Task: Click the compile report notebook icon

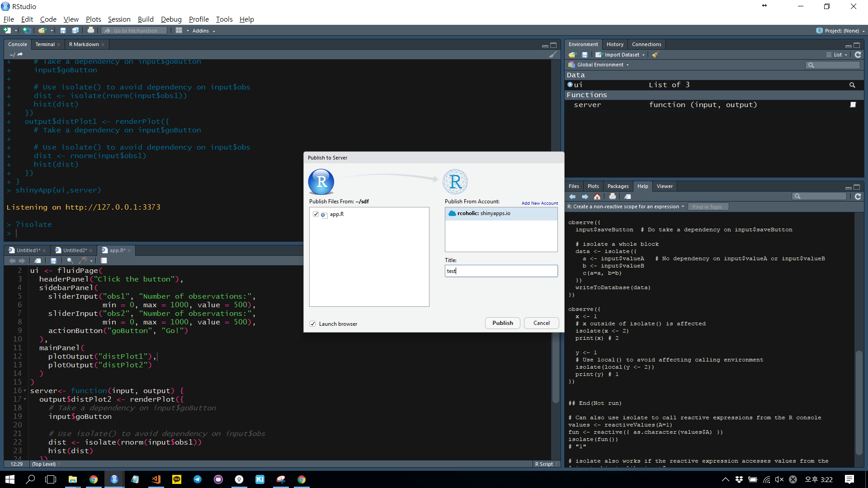Action: pos(104,261)
